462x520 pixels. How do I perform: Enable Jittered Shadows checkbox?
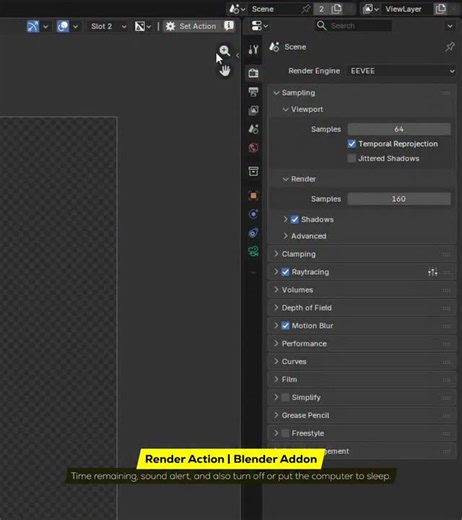[352, 158]
